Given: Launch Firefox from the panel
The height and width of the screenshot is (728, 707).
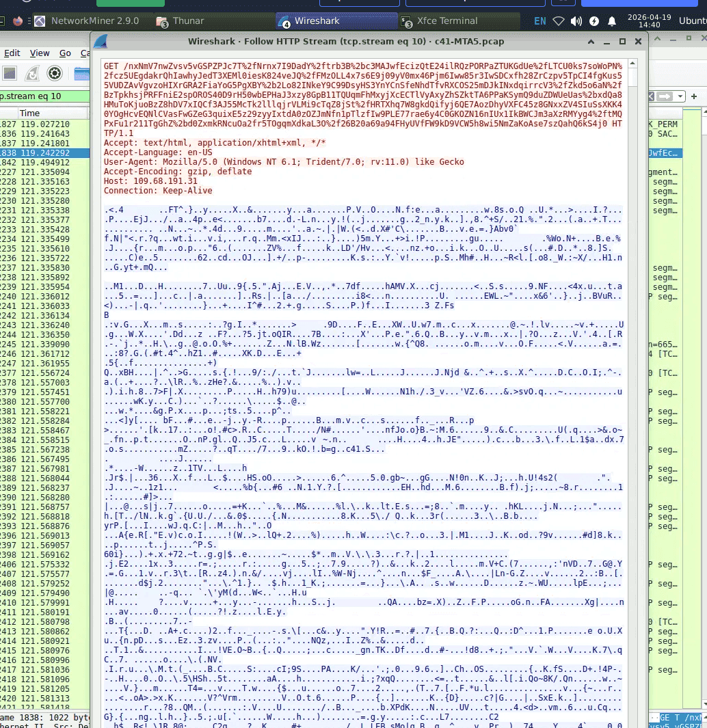Looking at the screenshot, I should [18, 21].
